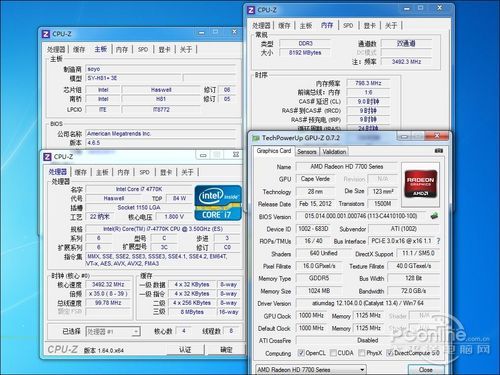This screenshot has height=375, width=500.
Task: Click the CPU-Z icon of the mainboard window
Action: tap(46, 34)
